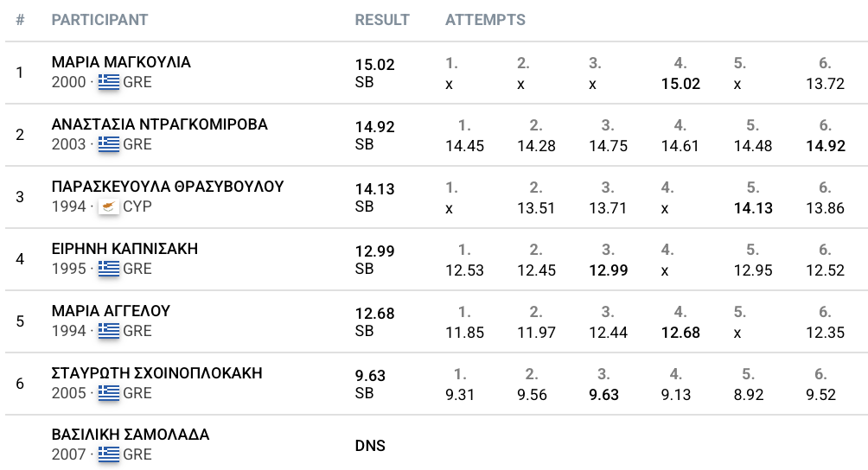Click the # rank column header

tap(21, 20)
